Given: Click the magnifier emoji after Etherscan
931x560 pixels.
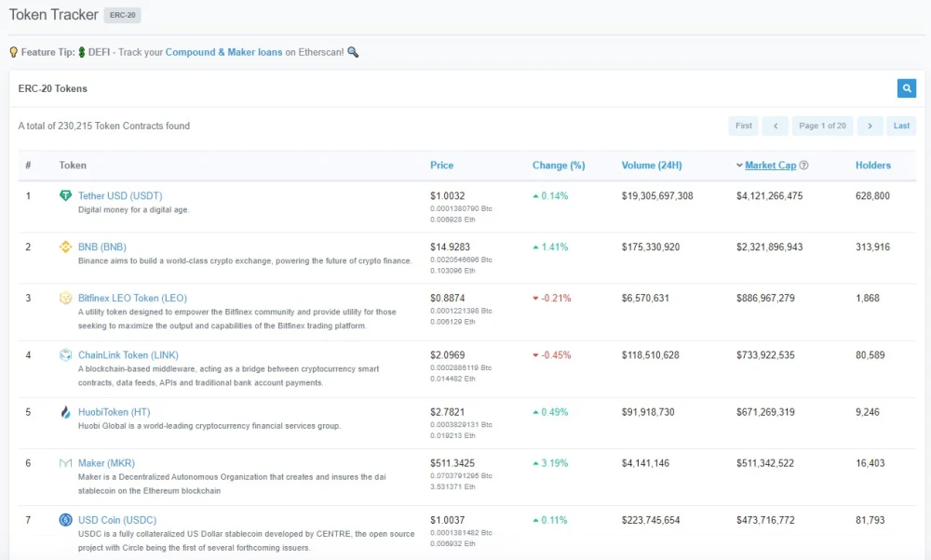Looking at the screenshot, I should pyautogui.click(x=353, y=52).
